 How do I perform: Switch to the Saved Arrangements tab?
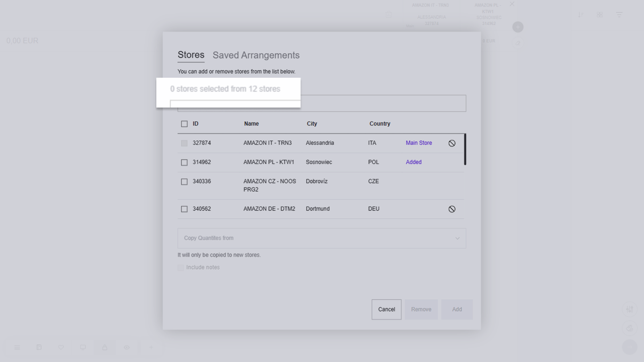[256, 55]
